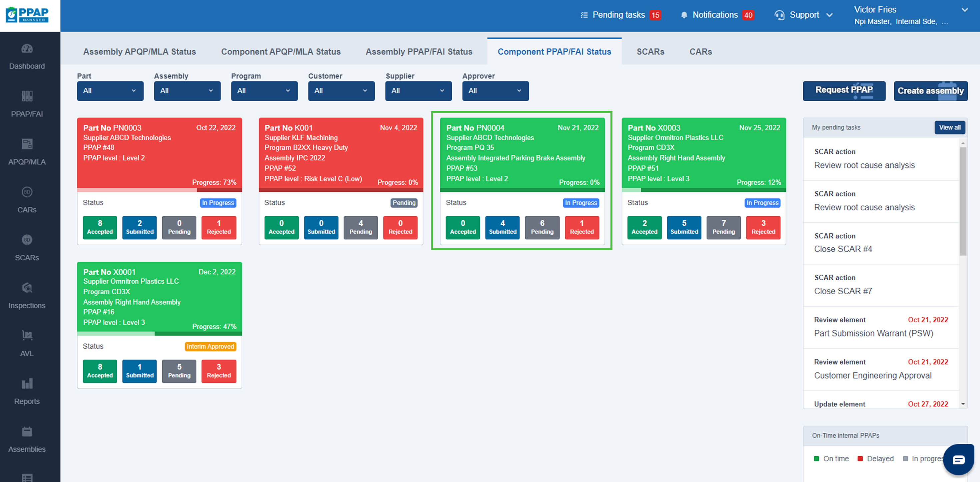Switch to Assembly PPAP/FAI Status tab
This screenshot has height=482, width=980.
[419, 52]
